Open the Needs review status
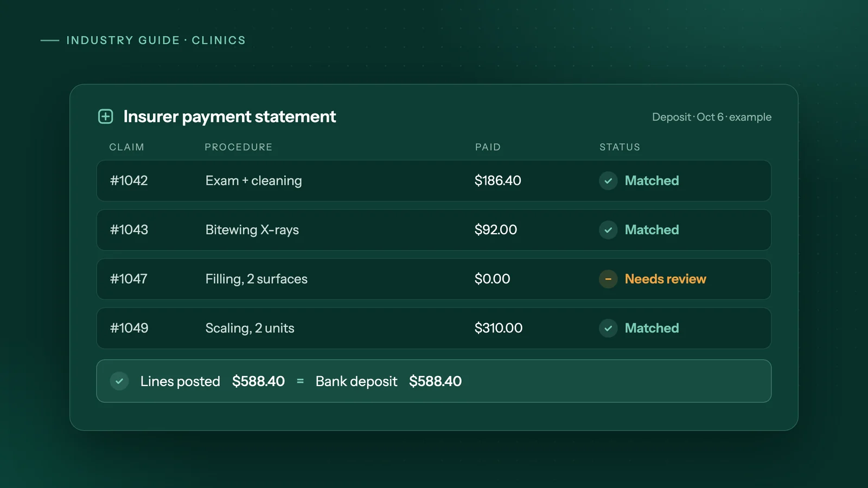The width and height of the screenshot is (868, 488). click(x=665, y=279)
